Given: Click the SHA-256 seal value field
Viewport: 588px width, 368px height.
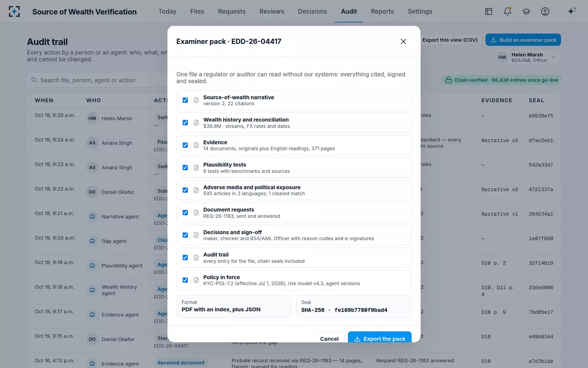Looking at the screenshot, I should [x=354, y=306].
